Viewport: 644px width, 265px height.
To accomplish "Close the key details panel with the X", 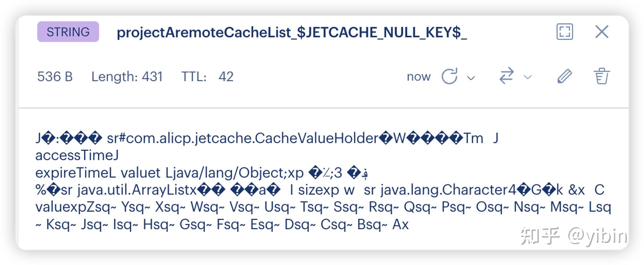I will (602, 32).
